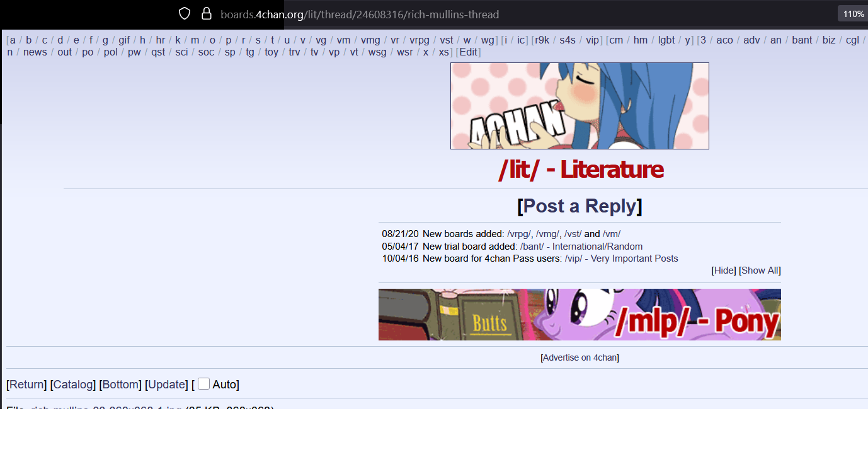Click the Edit link in the board list
The width and height of the screenshot is (868, 476).
[468, 52]
